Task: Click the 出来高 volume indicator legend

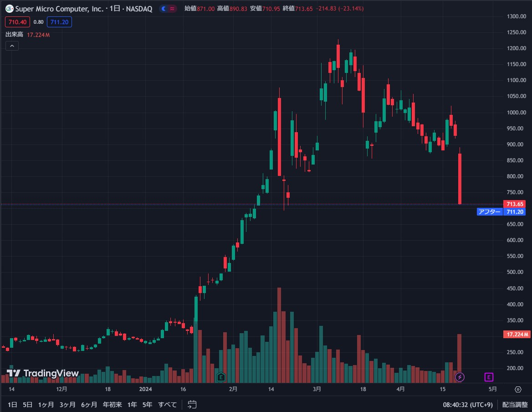Action: pos(14,35)
